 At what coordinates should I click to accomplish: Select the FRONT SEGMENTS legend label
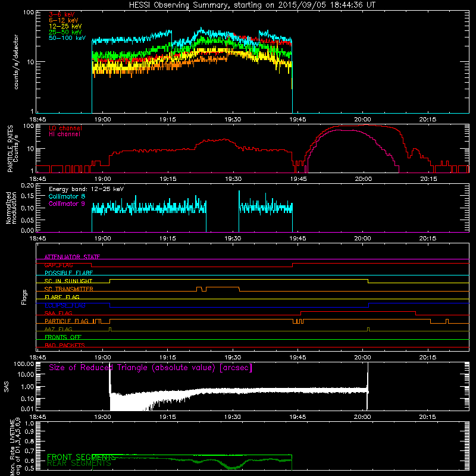81,457
